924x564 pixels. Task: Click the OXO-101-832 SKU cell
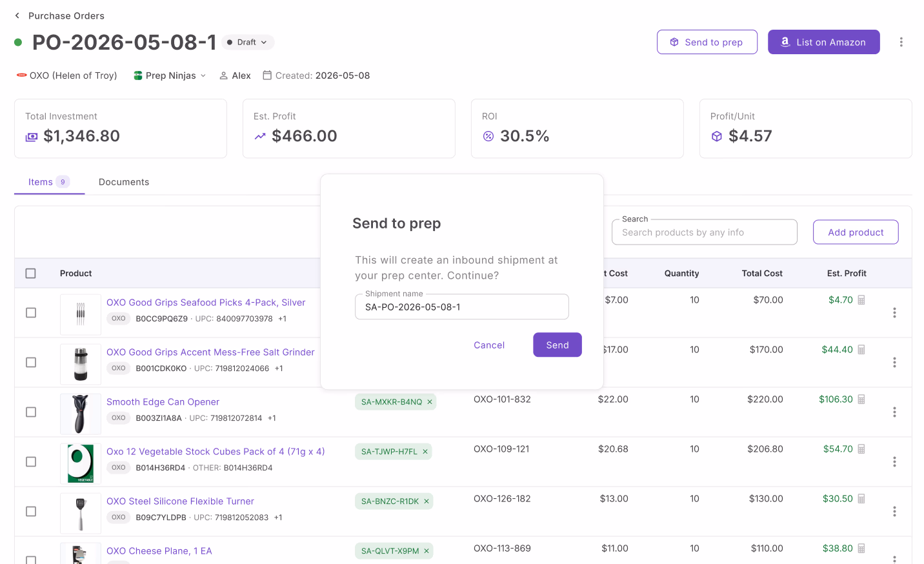point(502,399)
